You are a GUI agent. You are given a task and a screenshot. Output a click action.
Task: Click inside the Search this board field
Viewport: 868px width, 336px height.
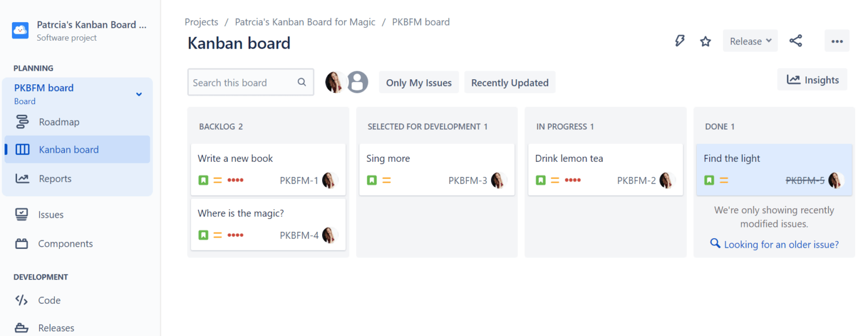click(243, 82)
